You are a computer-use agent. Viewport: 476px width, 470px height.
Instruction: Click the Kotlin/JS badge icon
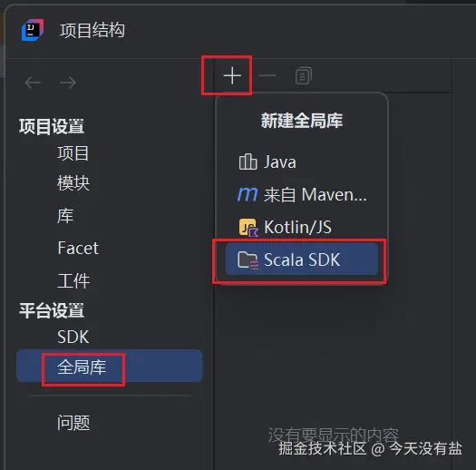[248, 228]
